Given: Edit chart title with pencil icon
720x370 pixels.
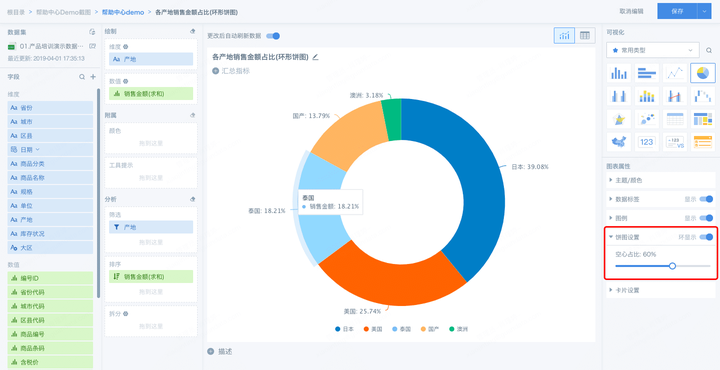Looking at the screenshot, I should (315, 57).
